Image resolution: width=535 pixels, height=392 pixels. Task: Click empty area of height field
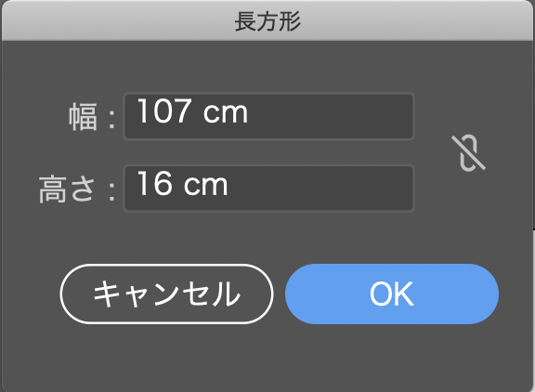point(320,189)
